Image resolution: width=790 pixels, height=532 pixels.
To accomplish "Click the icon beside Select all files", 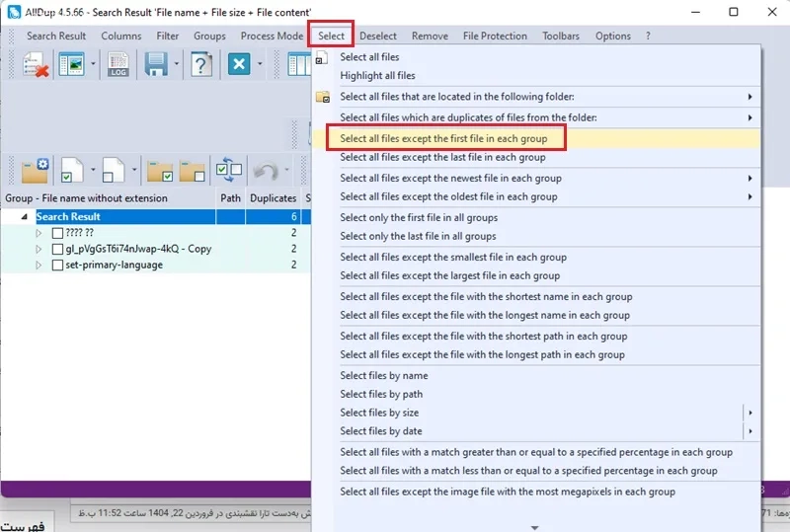I will 322,58.
